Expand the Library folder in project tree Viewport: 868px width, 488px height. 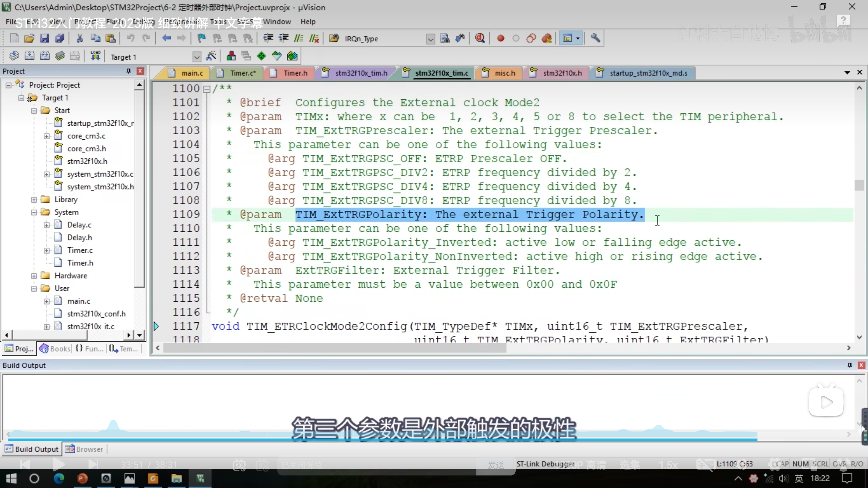tap(34, 200)
